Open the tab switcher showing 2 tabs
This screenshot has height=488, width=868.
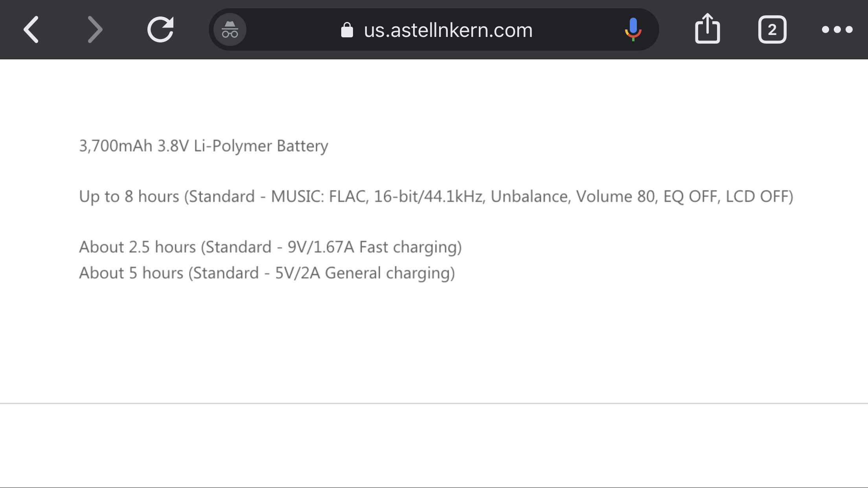772,29
